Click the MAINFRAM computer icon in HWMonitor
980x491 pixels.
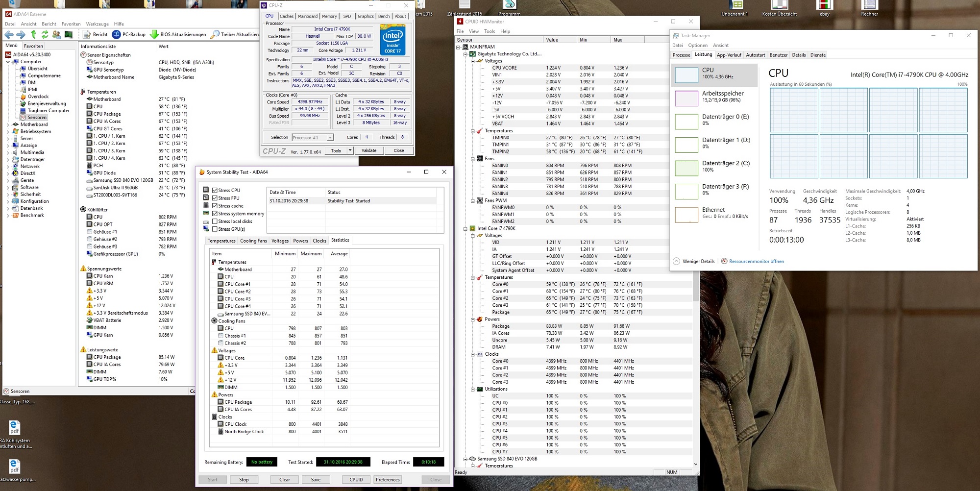point(465,47)
